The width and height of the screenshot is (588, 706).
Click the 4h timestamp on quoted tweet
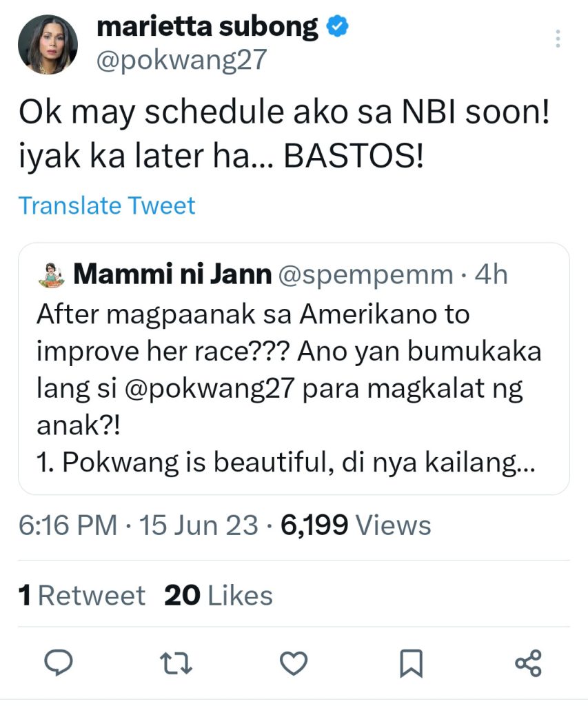(x=491, y=275)
